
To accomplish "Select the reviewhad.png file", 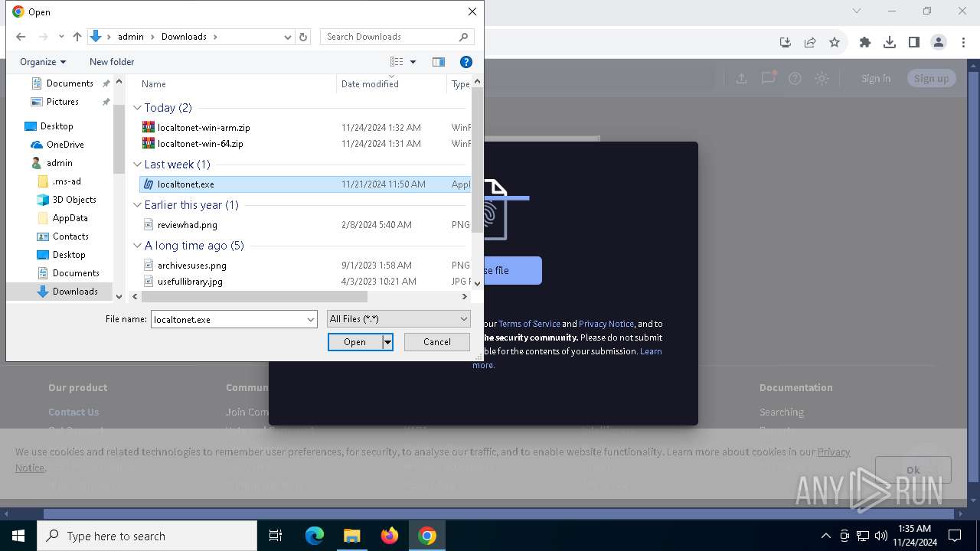I will 188,225.
